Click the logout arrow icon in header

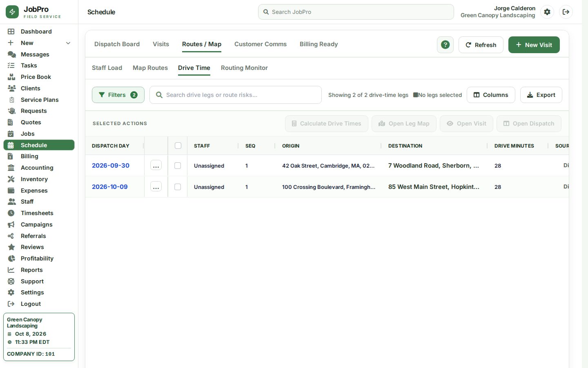click(x=566, y=12)
